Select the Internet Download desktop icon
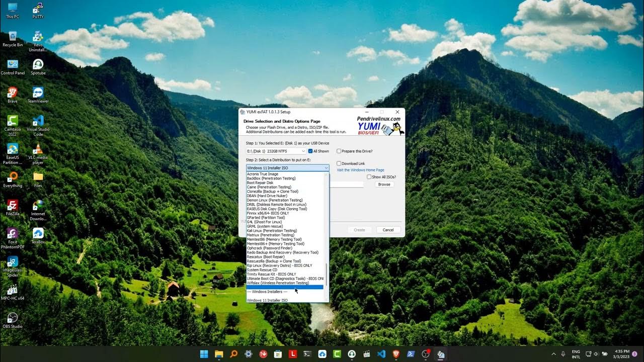 38,210
